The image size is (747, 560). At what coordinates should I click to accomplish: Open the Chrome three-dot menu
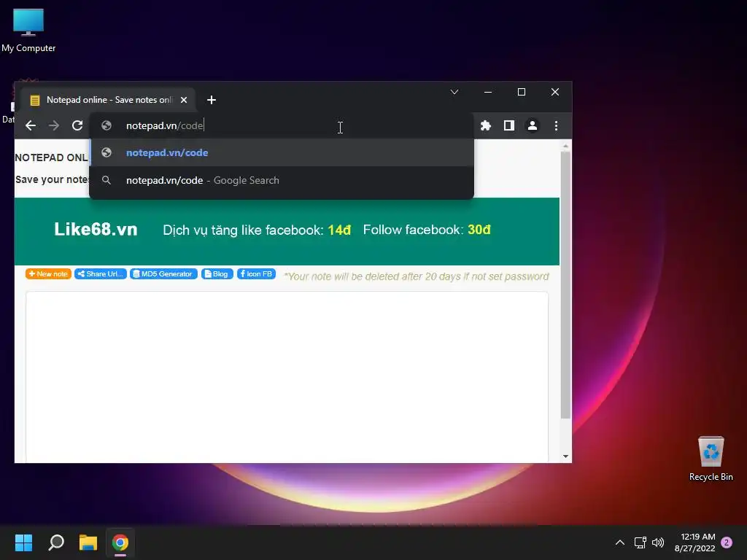tap(556, 125)
